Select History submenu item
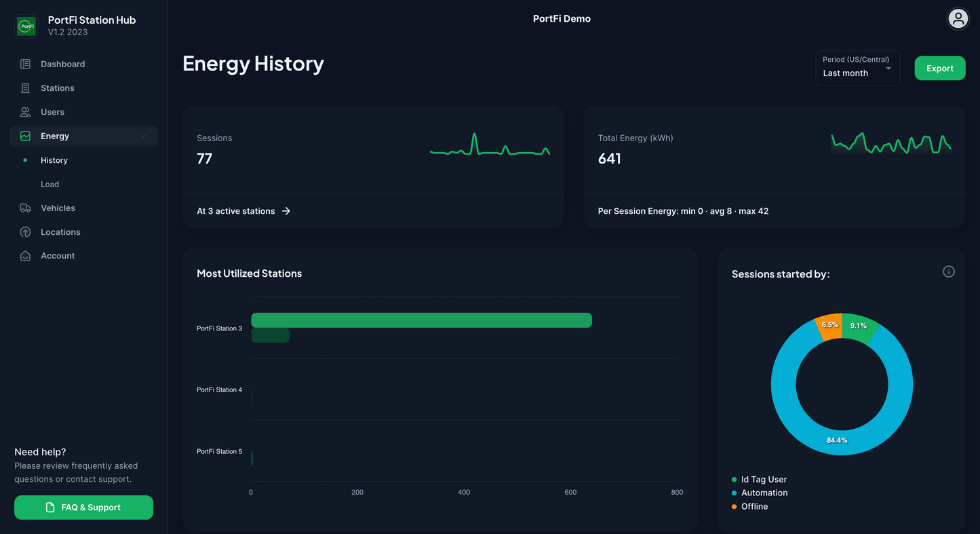This screenshot has width=980, height=534. tap(54, 161)
